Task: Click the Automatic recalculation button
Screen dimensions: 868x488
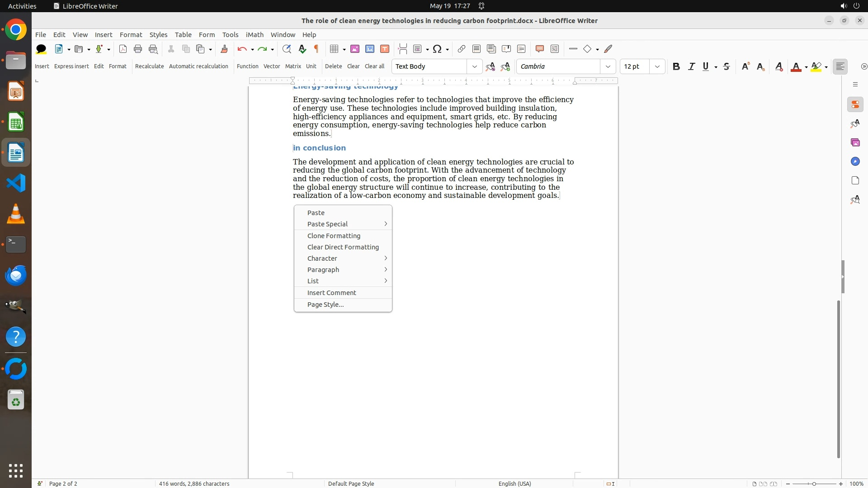Action: (198, 66)
